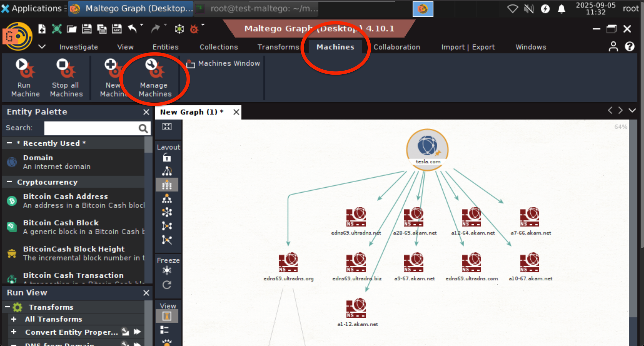Select the layout icon just below the lock
The width and height of the screenshot is (644, 346).
[167, 171]
